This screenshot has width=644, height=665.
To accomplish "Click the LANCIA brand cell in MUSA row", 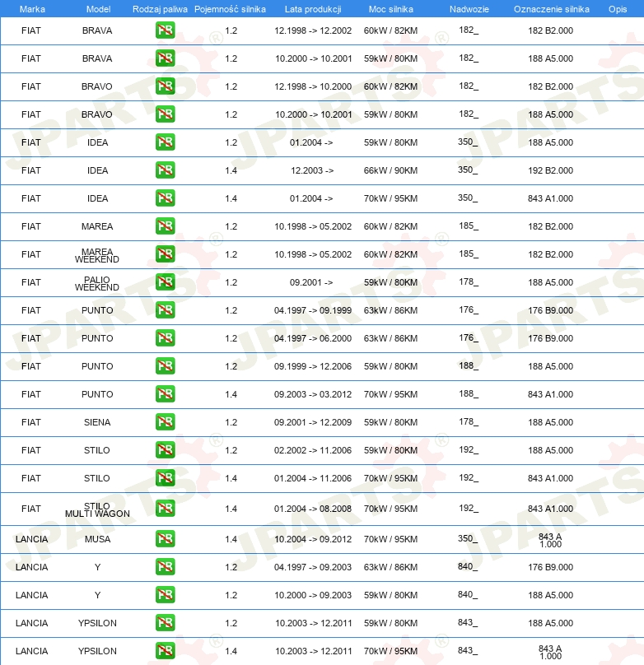I will pyautogui.click(x=32, y=539).
